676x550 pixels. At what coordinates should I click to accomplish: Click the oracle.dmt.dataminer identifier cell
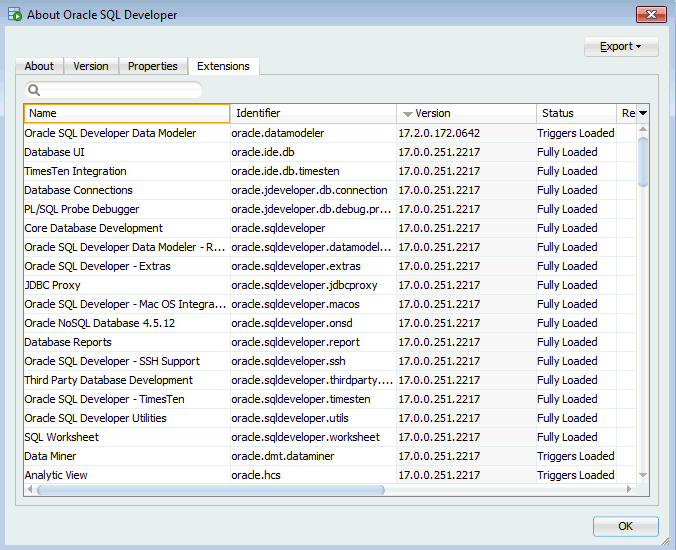313,456
